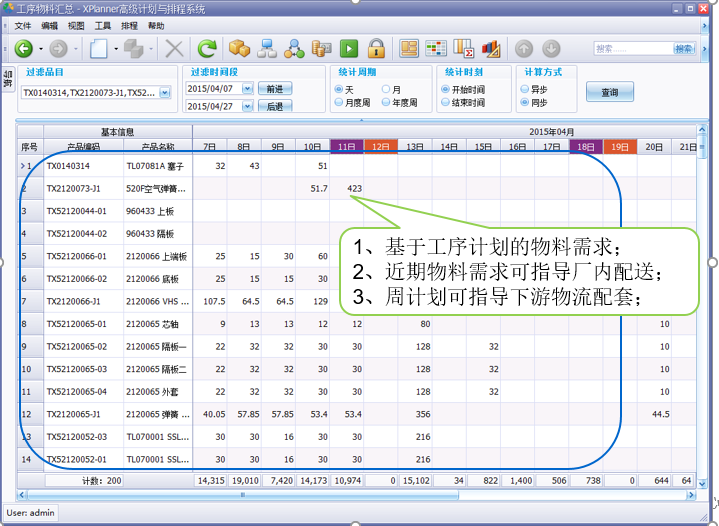The width and height of the screenshot is (719, 526).
Task: Expand the 2015/04/27 end date dropdown
Action: click(247, 106)
